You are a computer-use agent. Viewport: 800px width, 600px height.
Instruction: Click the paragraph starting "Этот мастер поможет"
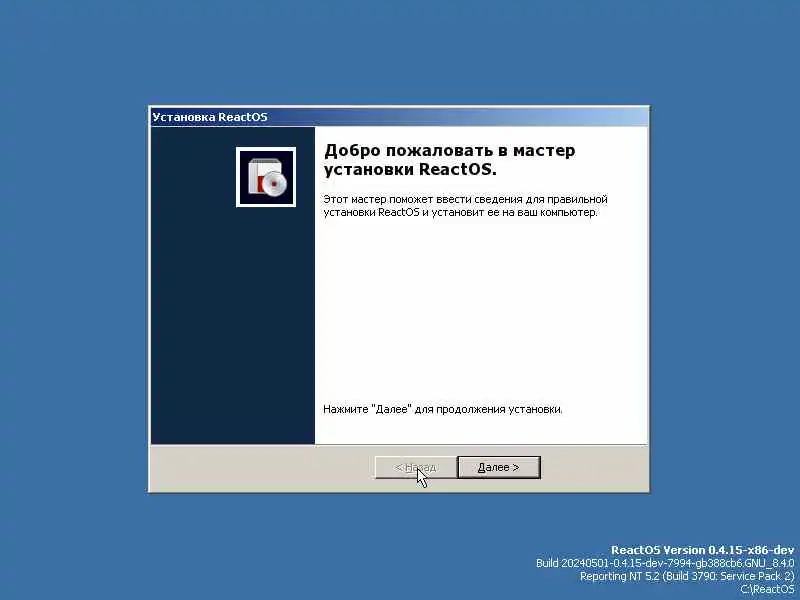(465, 206)
